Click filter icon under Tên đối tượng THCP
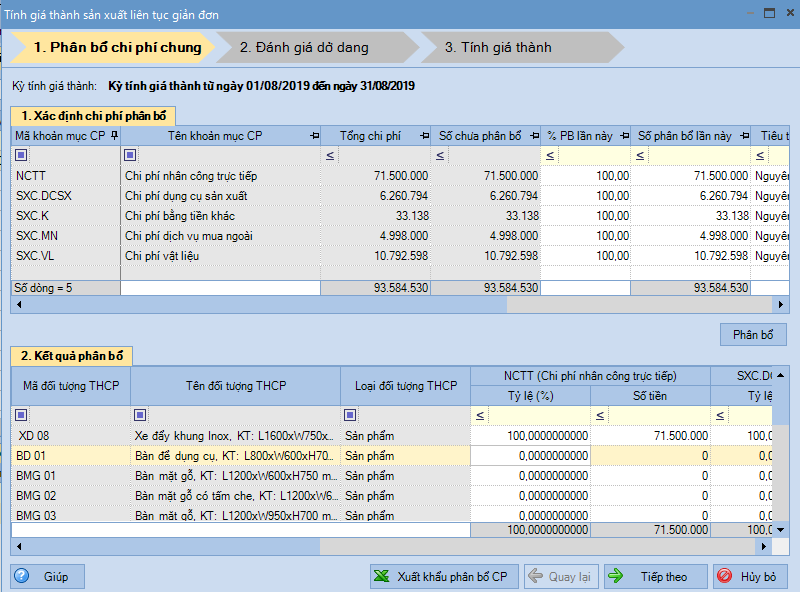This screenshot has height=592, width=800. click(x=141, y=415)
